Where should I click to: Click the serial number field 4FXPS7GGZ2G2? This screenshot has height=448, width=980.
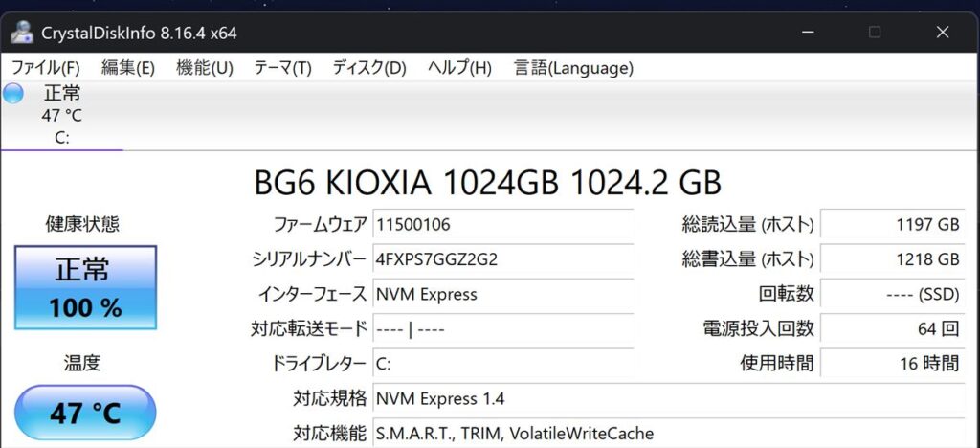click(503, 259)
